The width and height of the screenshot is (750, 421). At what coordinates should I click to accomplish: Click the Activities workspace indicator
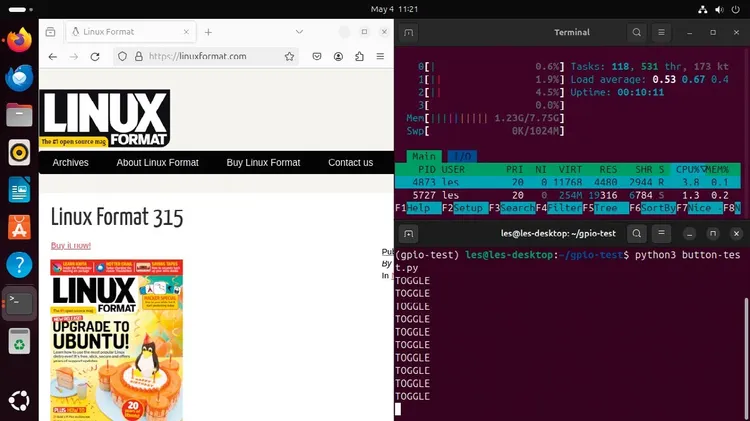(21, 9)
